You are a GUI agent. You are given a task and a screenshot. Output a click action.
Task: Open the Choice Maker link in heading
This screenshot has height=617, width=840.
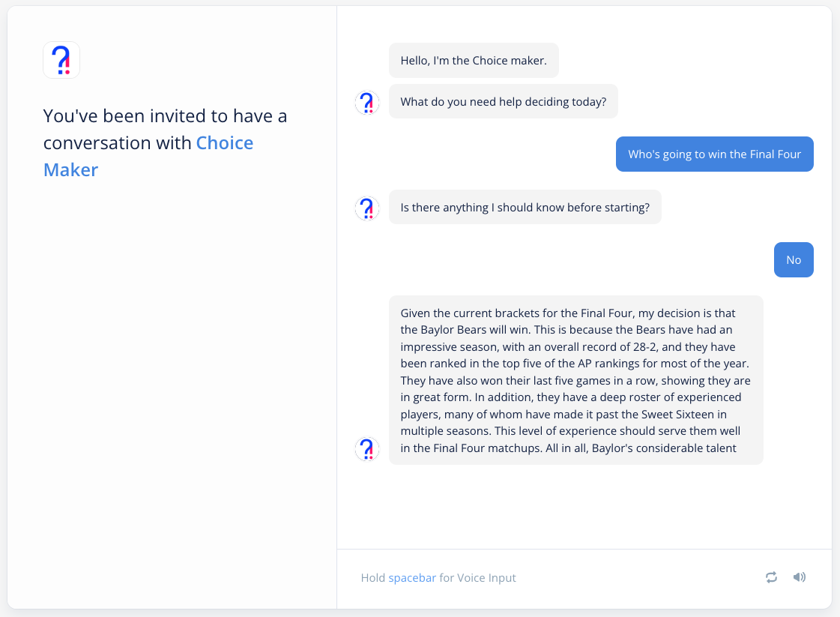[148, 157]
